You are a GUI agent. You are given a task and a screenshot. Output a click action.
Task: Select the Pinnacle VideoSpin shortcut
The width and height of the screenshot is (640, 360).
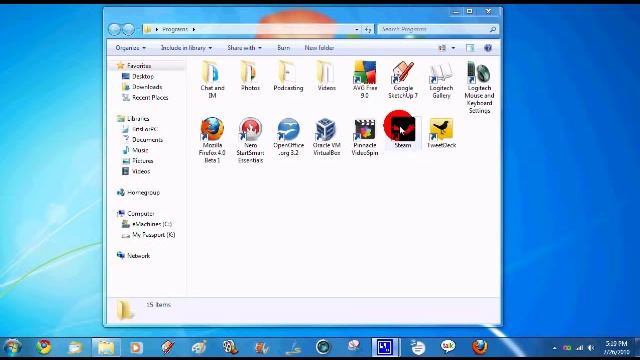pos(364,137)
